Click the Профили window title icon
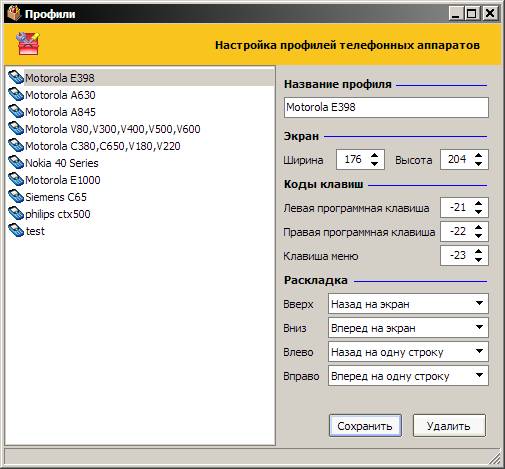Image resolution: width=505 pixels, height=469 pixels. (x=14, y=14)
